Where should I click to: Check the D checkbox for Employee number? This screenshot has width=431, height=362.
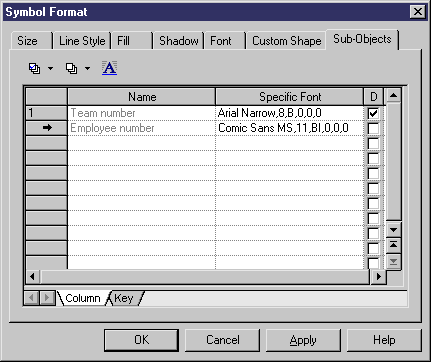click(x=373, y=128)
